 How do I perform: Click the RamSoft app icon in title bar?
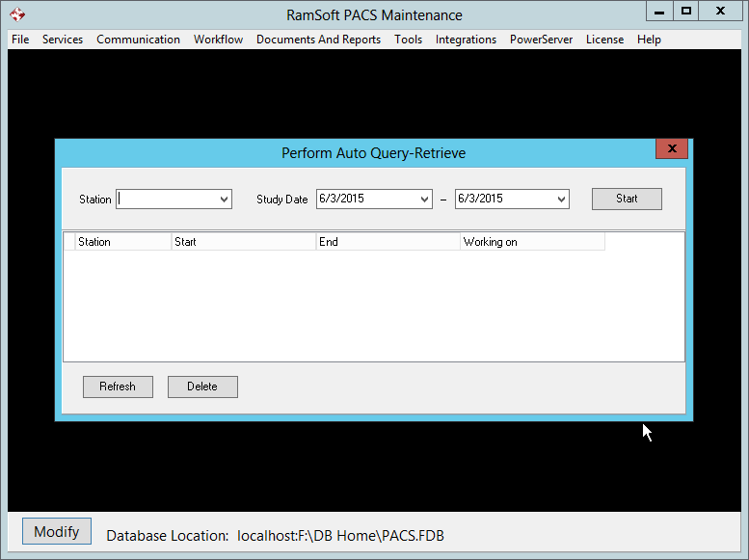17,14
